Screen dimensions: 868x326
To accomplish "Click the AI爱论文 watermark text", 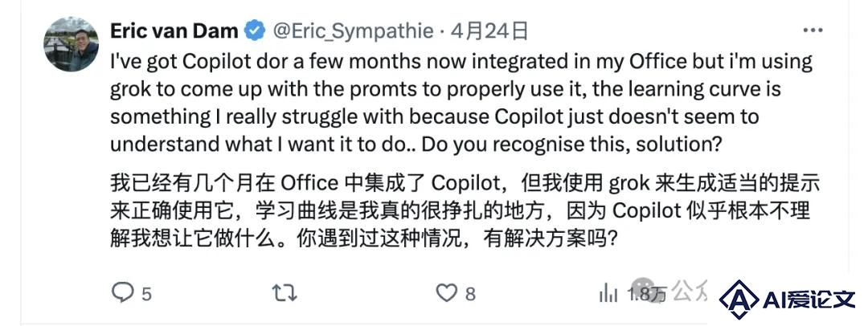I will [x=809, y=300].
